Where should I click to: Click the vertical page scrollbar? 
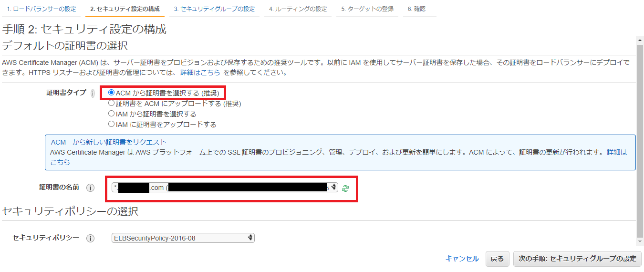point(640,141)
